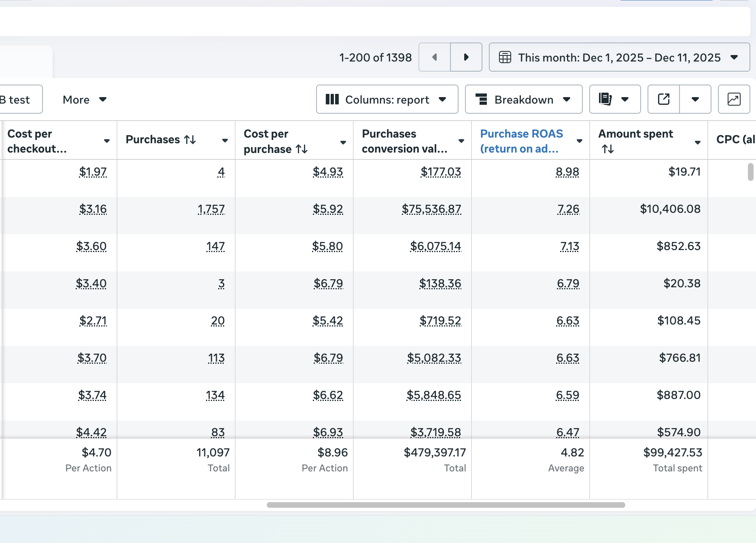Open the reports icon dropdown
The image size is (756, 543).
(614, 99)
